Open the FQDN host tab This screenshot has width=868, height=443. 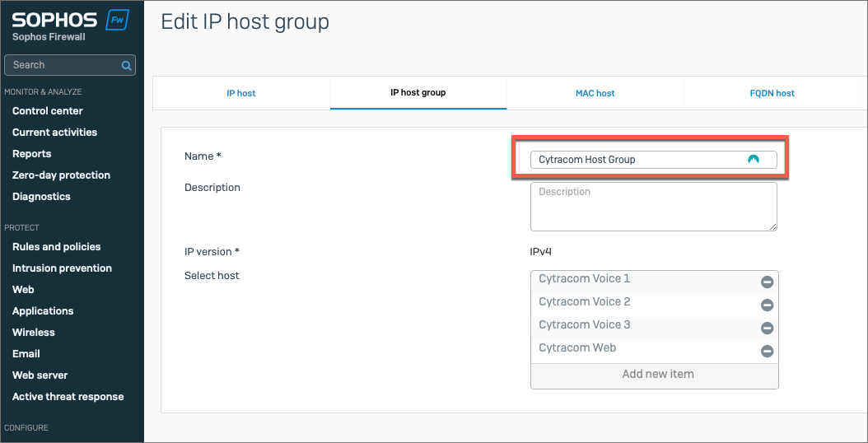click(772, 93)
